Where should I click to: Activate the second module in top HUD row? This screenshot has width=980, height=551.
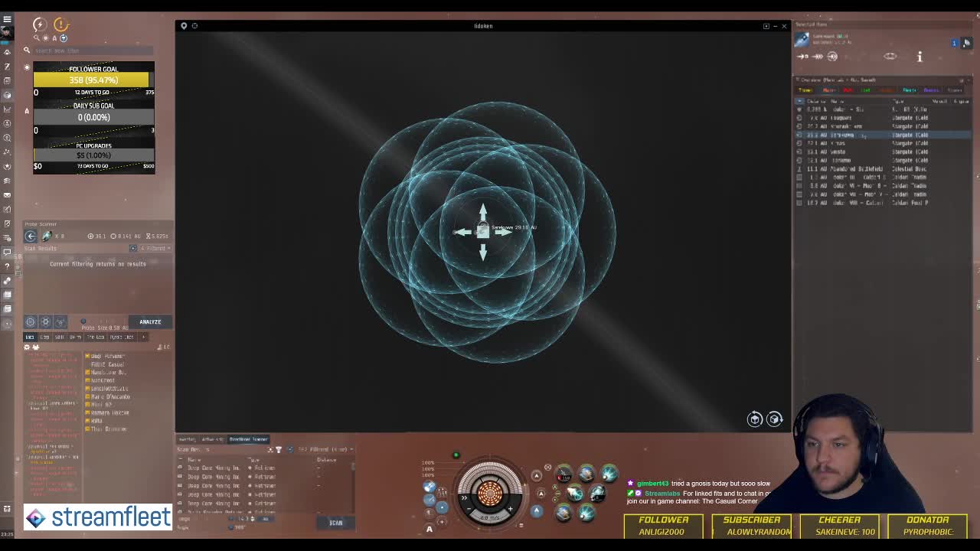coord(586,474)
